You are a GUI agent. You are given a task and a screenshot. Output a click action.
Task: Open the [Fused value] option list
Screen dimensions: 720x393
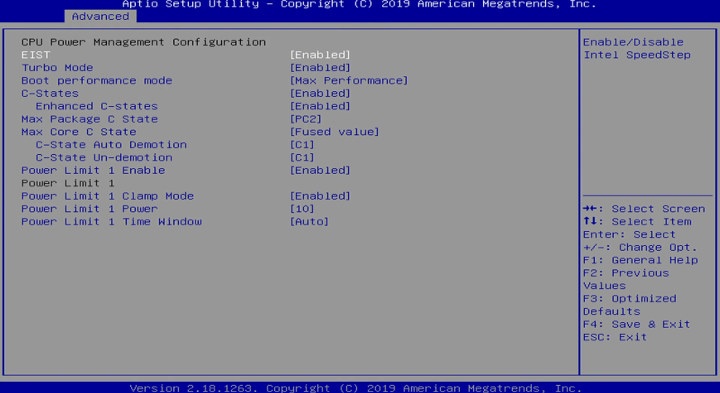[x=334, y=132]
